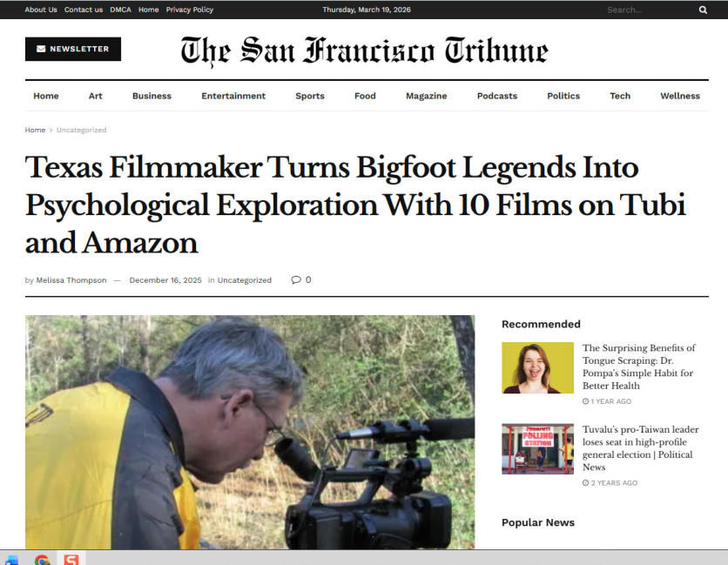Click author Melissa Thompson link
Screen dimensions: 728x565
coord(71,280)
